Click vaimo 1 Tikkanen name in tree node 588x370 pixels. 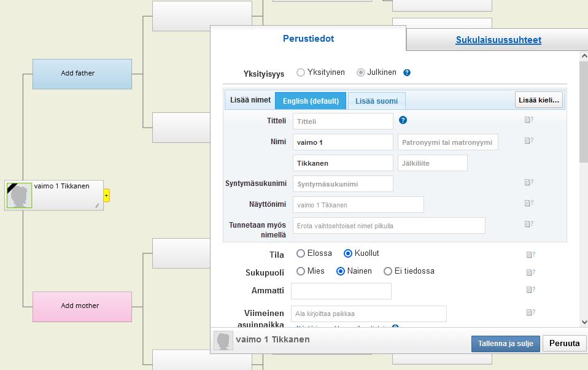pos(62,186)
